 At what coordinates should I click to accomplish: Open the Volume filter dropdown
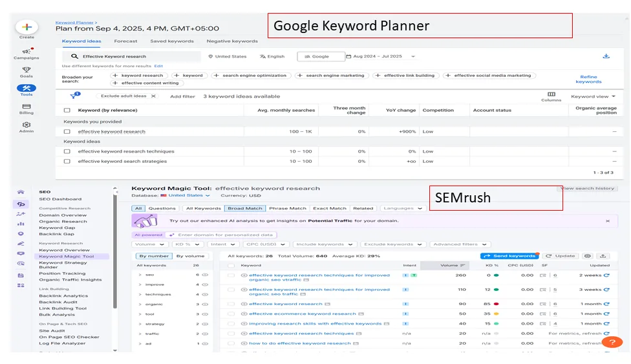(148, 244)
